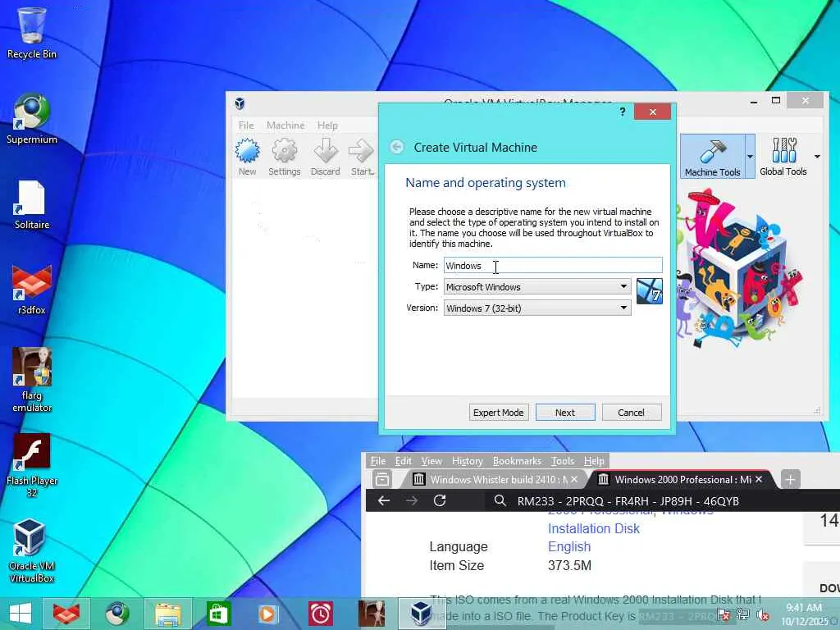840x630 pixels.
Task: Open VirtualBox Machine menu
Action: [285, 125]
